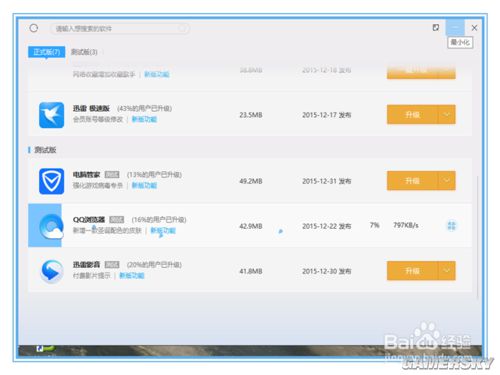Image resolution: width=500 pixels, height=375 pixels.
Task: Open 新版功能 link for 迅雷影音
Action: pyautogui.click(x=132, y=275)
